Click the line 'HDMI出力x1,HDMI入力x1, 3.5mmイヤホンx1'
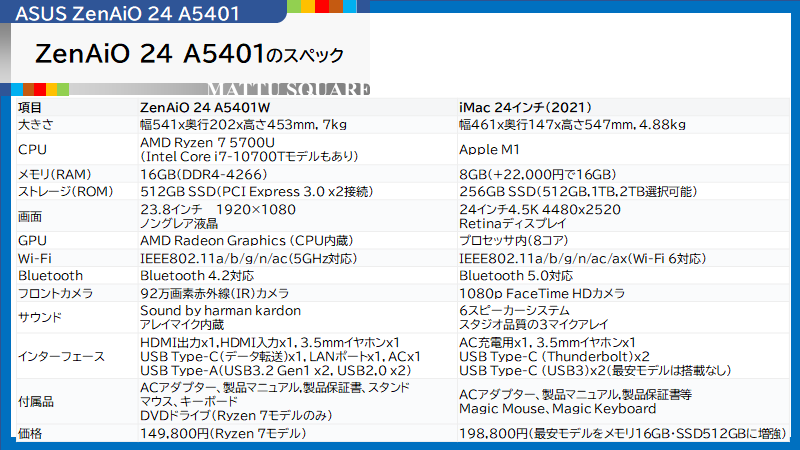The width and height of the screenshot is (800, 450). tap(270, 343)
